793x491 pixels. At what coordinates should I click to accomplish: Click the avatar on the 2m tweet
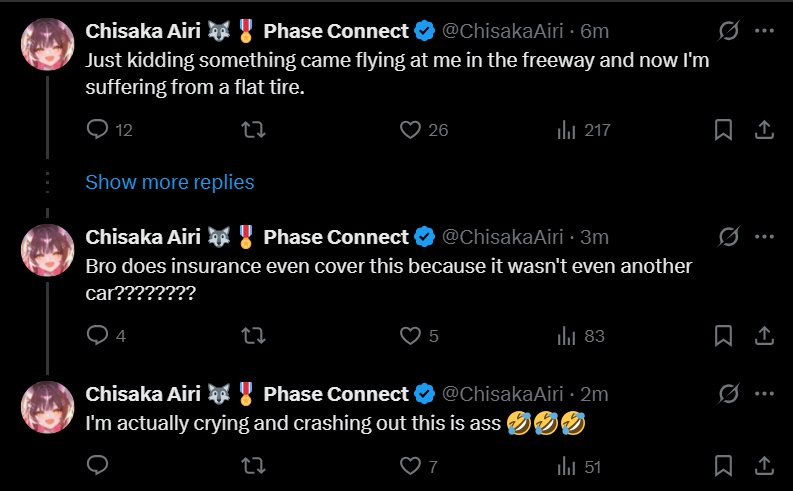pos(48,407)
